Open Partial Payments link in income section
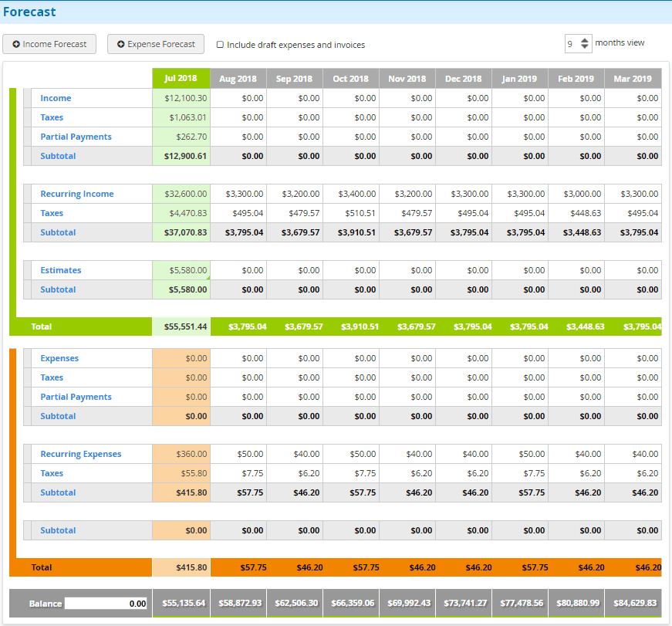This screenshot has height=626, width=672. click(x=76, y=137)
